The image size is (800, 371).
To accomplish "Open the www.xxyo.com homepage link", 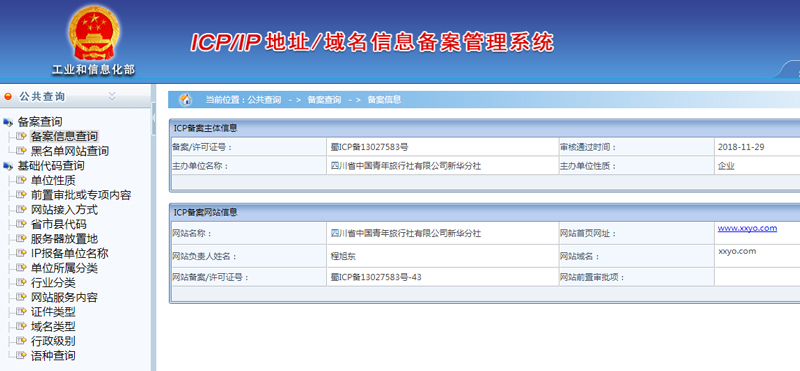I will [x=747, y=228].
